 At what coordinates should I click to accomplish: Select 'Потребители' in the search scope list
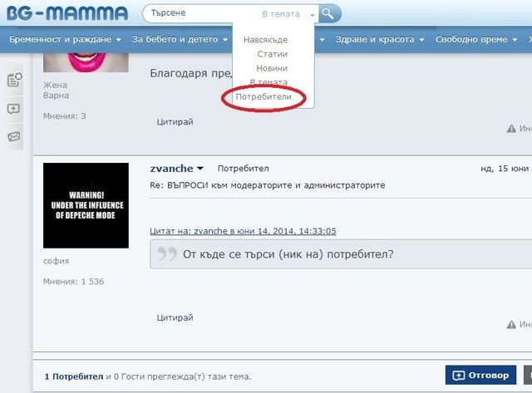264,97
